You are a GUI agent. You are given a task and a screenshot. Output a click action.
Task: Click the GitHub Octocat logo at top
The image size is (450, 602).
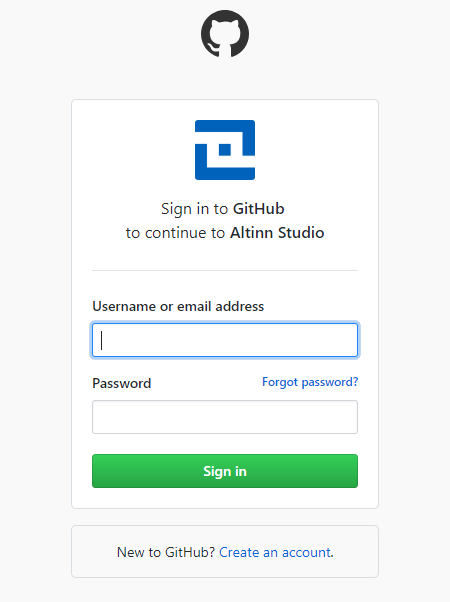pos(225,33)
